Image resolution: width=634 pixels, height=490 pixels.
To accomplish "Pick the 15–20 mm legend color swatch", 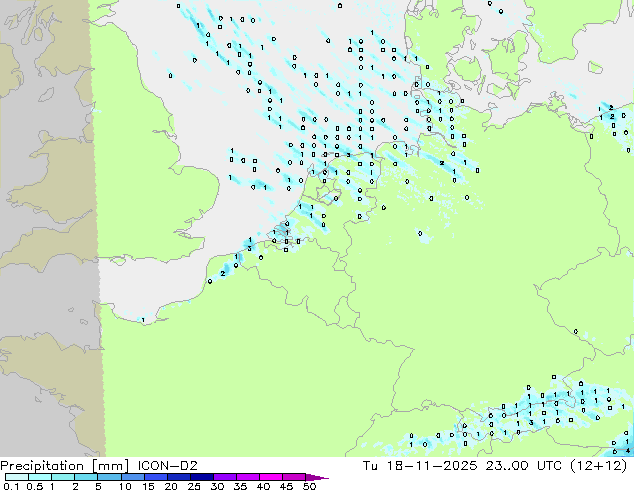I will point(155,477).
